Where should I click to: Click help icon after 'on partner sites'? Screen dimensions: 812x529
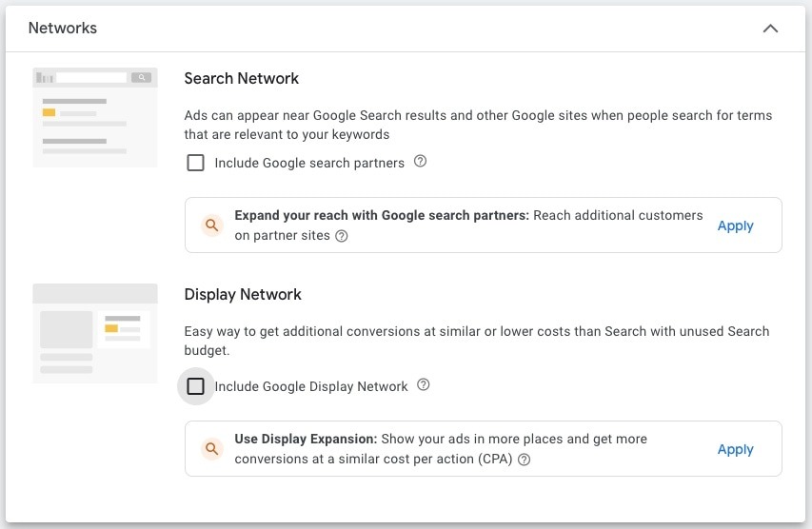coord(341,236)
